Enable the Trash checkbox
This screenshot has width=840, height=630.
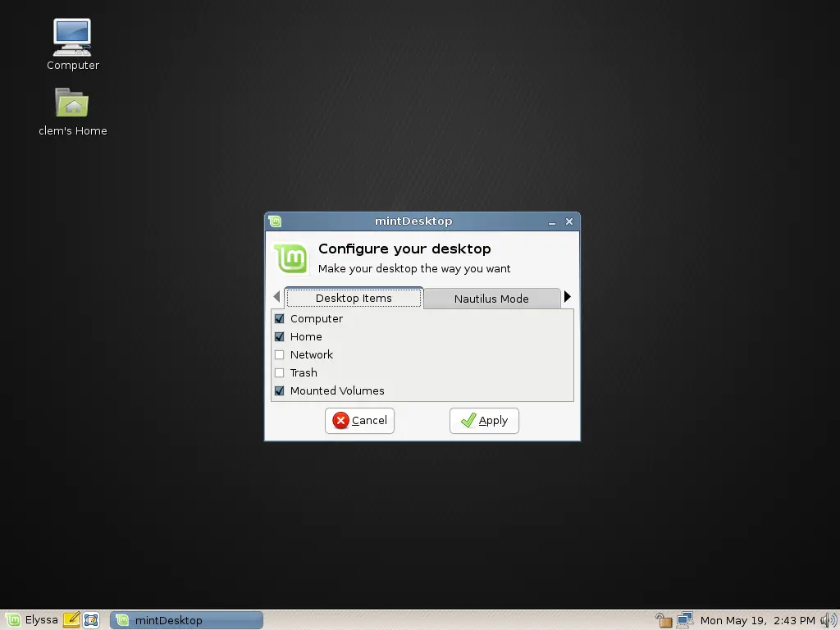coord(279,373)
